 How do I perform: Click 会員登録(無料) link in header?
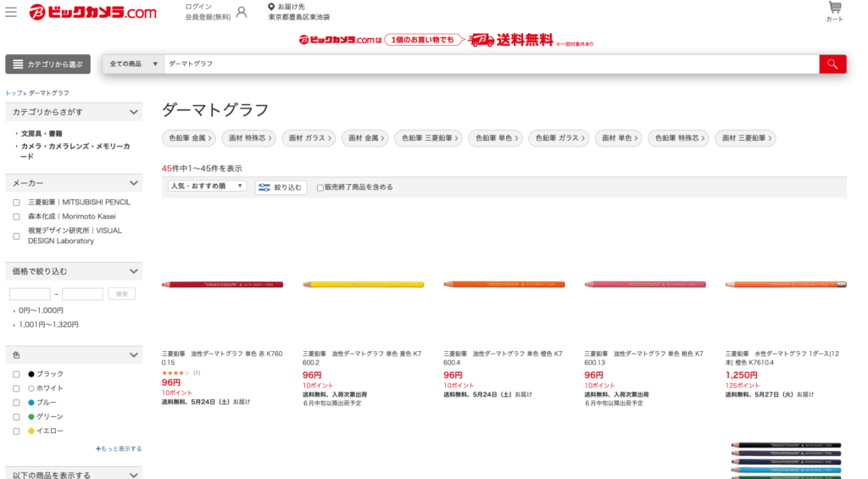coord(208,17)
